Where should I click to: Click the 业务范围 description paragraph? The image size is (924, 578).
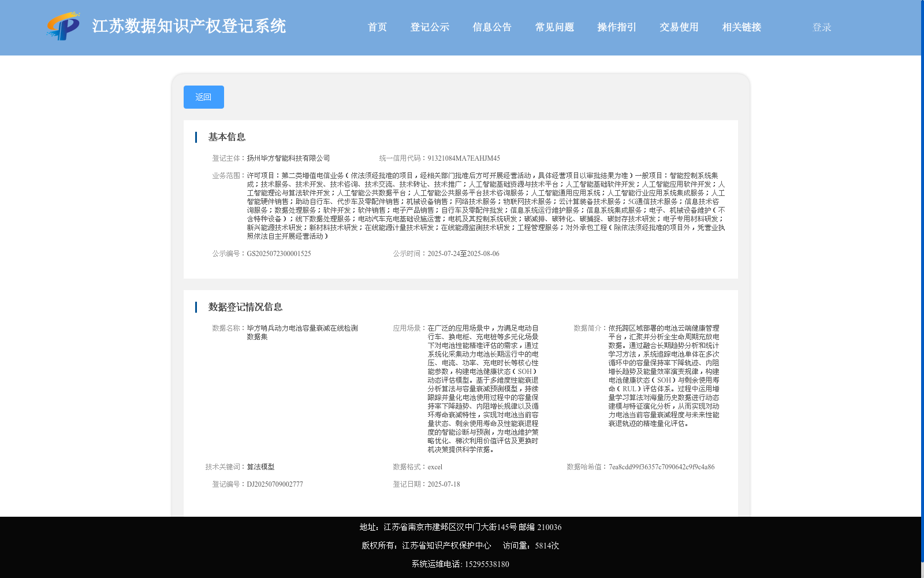(x=486, y=206)
